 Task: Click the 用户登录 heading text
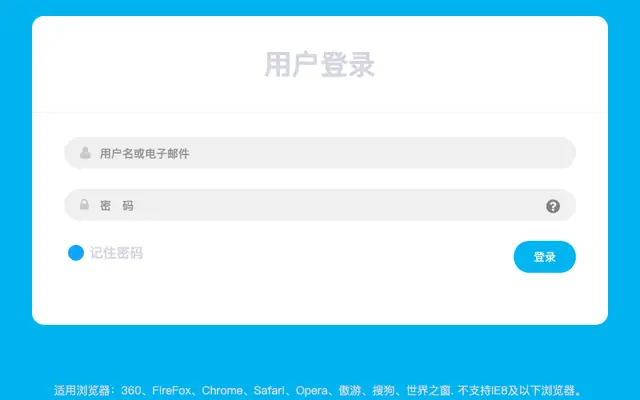320,64
